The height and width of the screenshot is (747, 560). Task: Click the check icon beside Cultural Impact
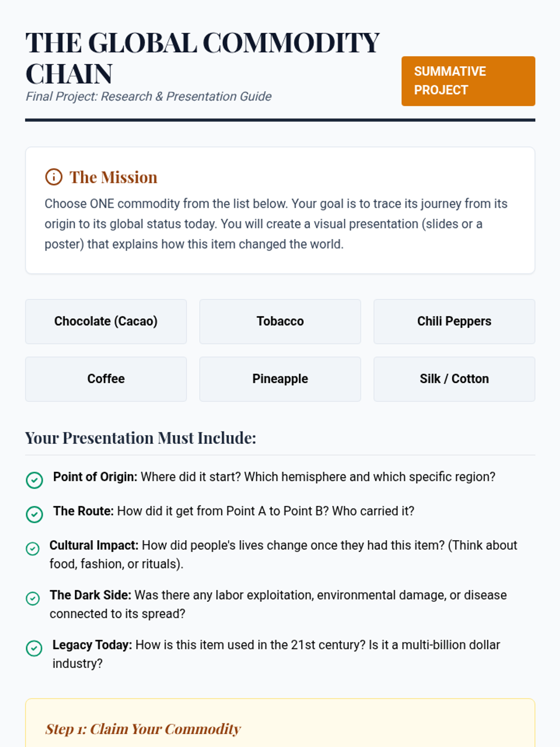pos(33,549)
